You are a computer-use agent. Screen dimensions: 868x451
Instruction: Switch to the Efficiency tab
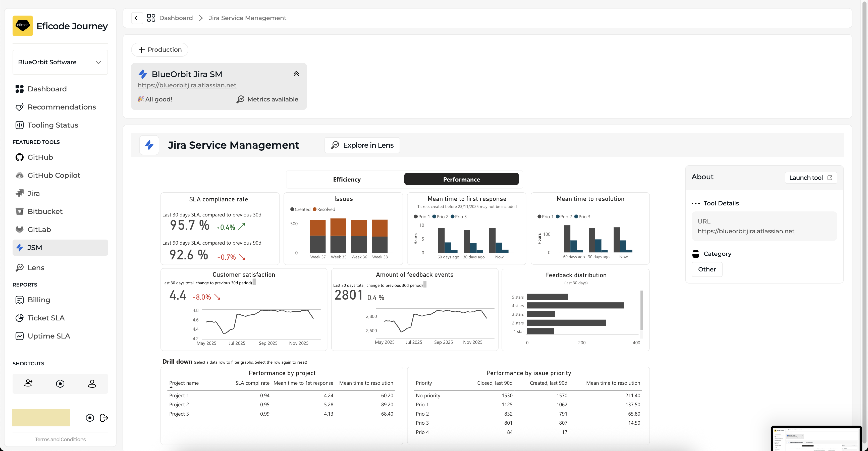[346, 180]
